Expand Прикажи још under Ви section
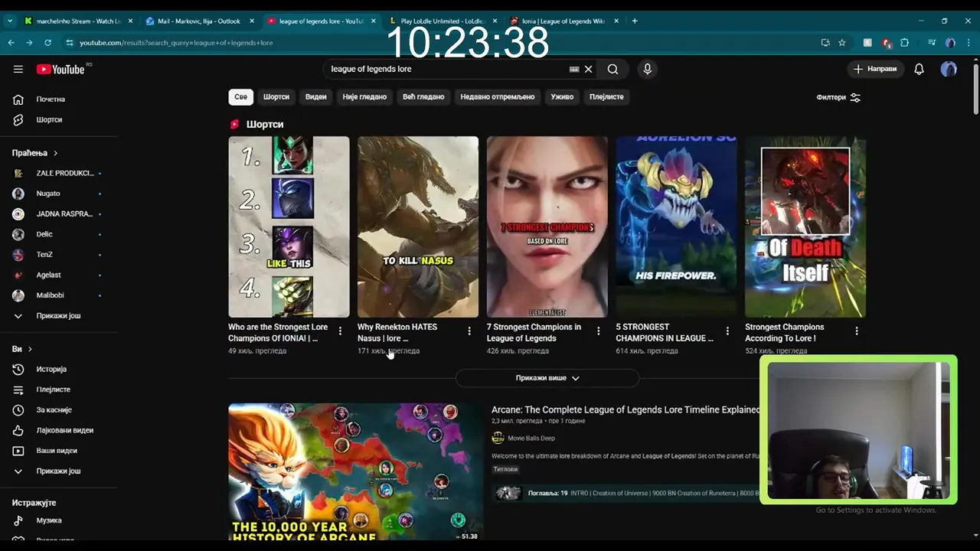Image resolution: width=980 pixels, height=551 pixels. (x=58, y=471)
